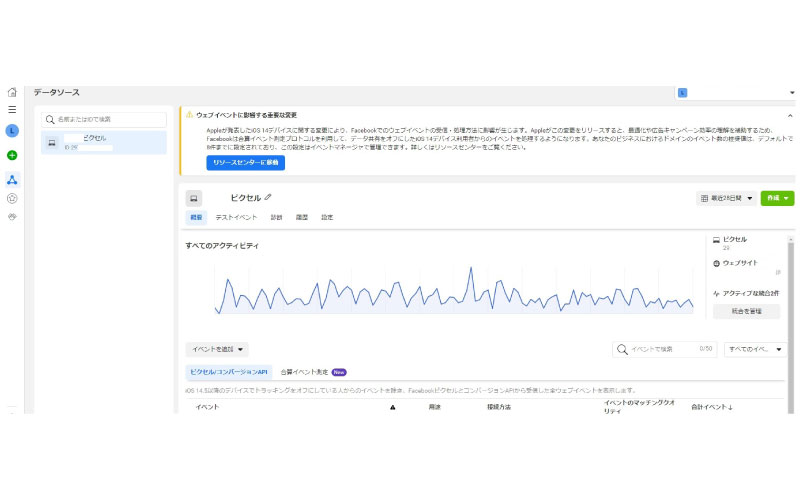Click the pixel icon beside the ピクセル header
Screen dimensions: 800x500
click(x=194, y=198)
